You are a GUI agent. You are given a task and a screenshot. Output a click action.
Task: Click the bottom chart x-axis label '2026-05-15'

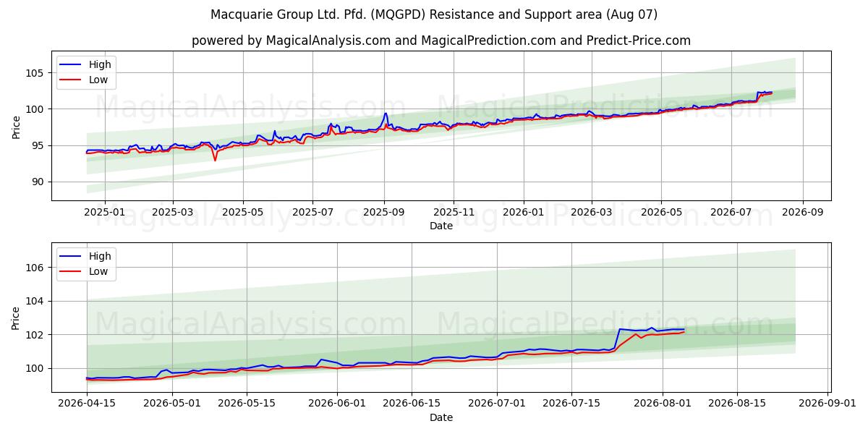pyautogui.click(x=247, y=404)
